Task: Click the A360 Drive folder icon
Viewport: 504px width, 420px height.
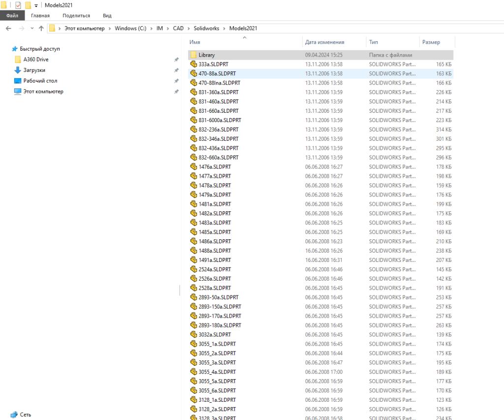Action: coord(18,60)
